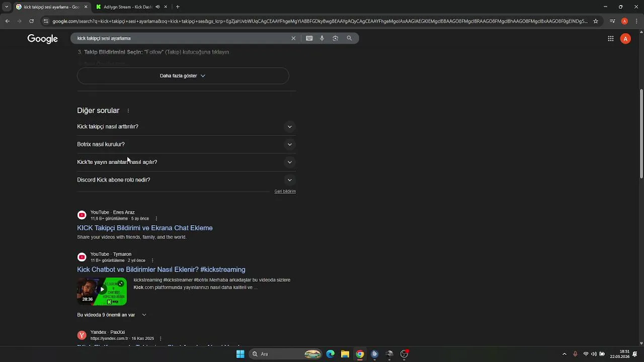Click the microphone tray icon
The image size is (644, 362).
coord(575,354)
